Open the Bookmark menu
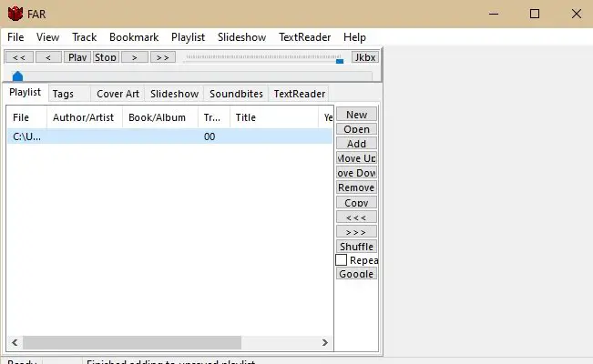 pos(134,37)
